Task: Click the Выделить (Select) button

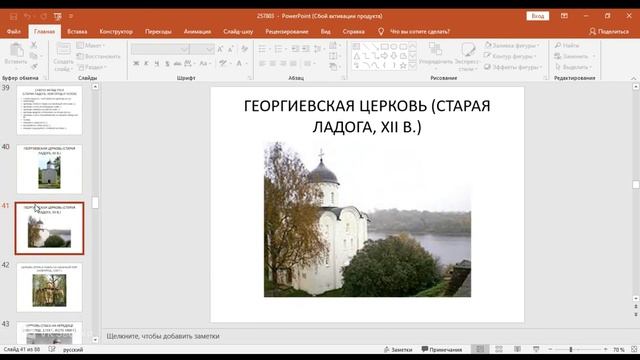Action: click(573, 67)
